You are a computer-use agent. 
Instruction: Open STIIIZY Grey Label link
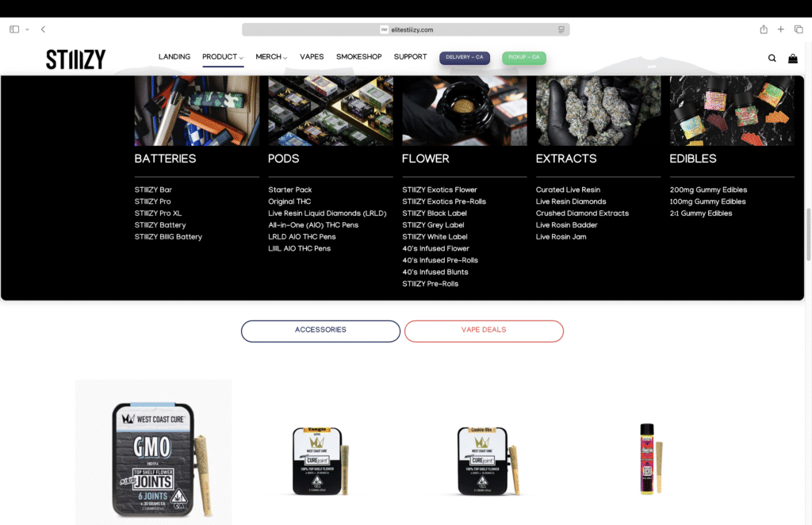click(433, 225)
